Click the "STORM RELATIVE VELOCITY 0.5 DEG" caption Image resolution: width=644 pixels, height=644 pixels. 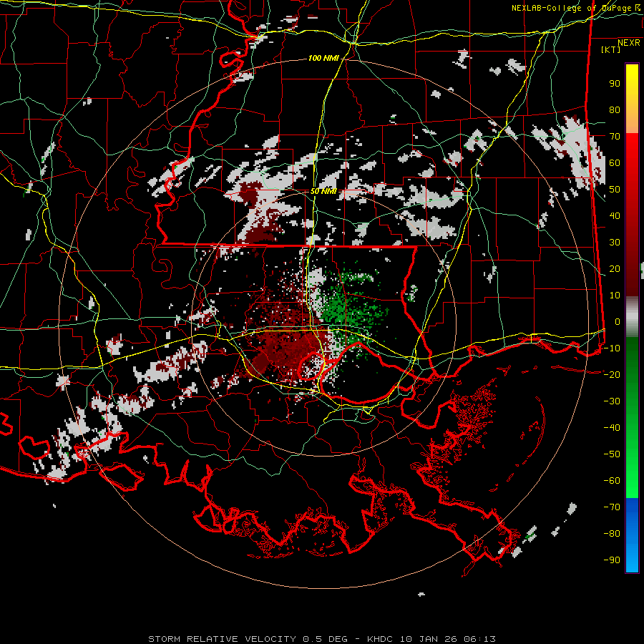click(248, 639)
